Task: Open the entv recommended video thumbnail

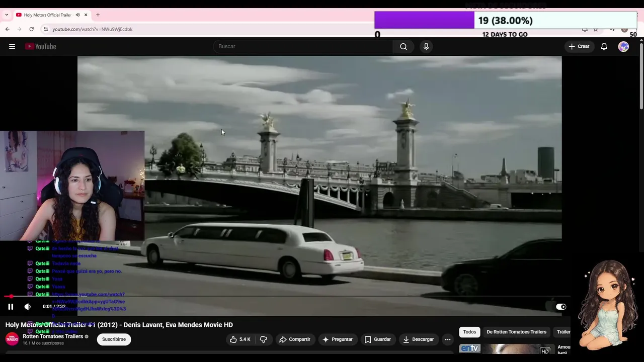Action: pyautogui.click(x=507, y=348)
